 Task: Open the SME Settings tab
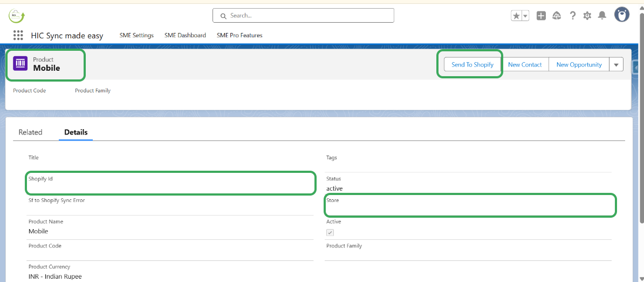(x=136, y=35)
